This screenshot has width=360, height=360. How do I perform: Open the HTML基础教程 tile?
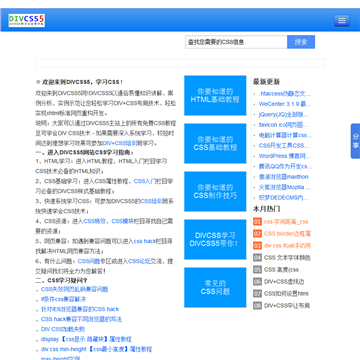click(215, 95)
